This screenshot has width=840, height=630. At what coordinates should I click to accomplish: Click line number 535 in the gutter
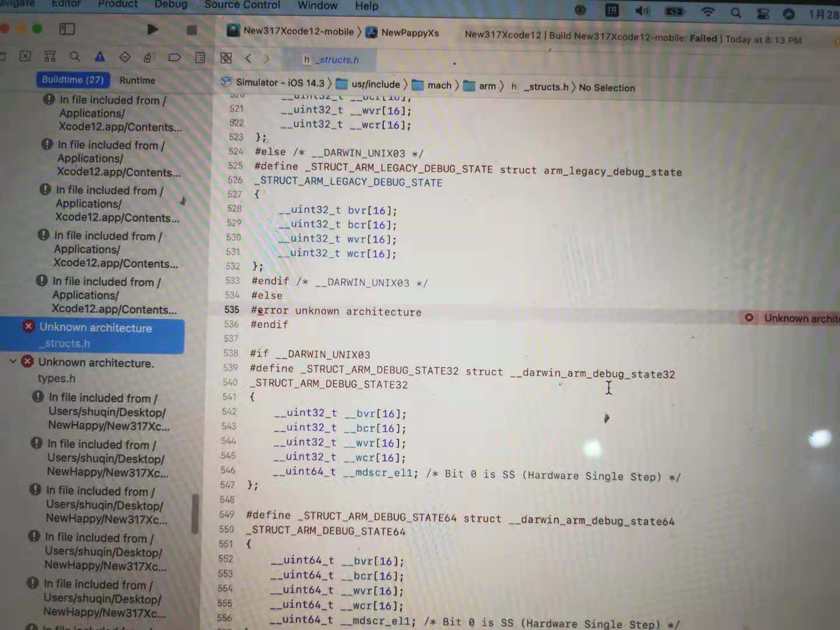coord(232,309)
